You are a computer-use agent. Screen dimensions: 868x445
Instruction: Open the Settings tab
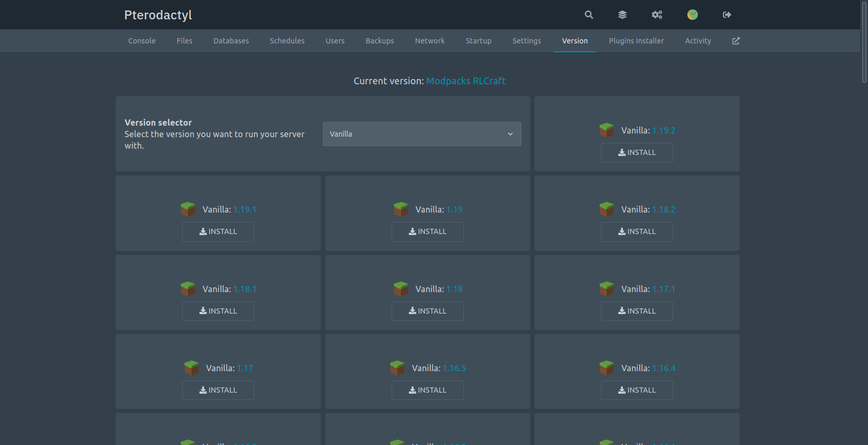527,41
